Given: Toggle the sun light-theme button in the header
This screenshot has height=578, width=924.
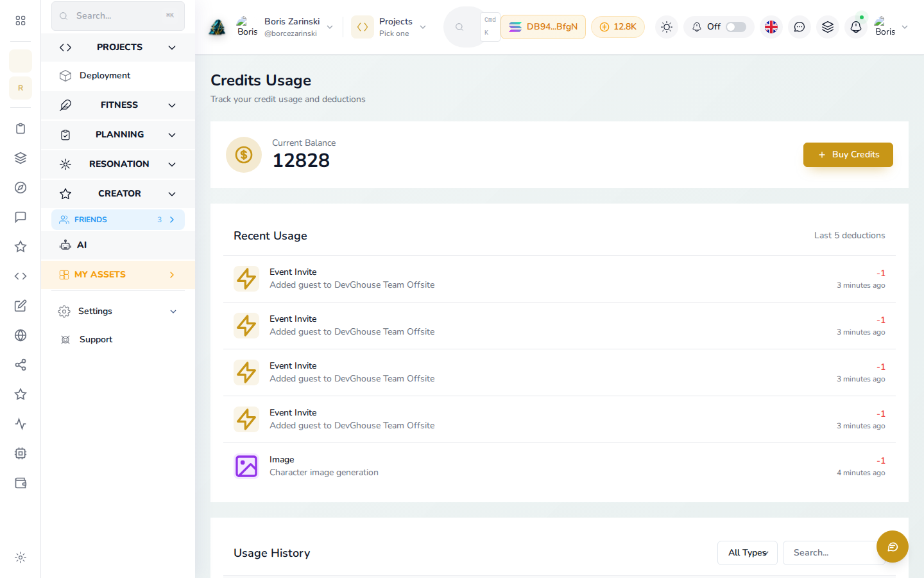Looking at the screenshot, I should pos(667,27).
